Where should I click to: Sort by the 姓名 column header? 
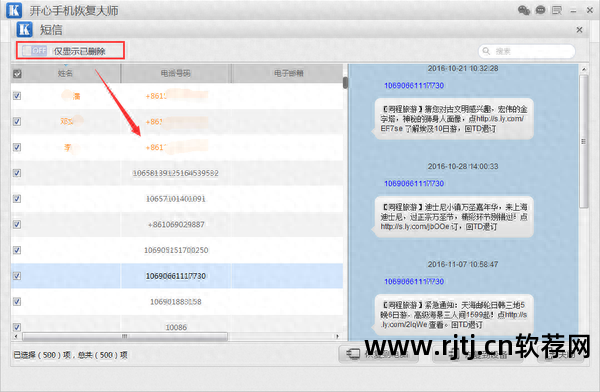(x=65, y=73)
